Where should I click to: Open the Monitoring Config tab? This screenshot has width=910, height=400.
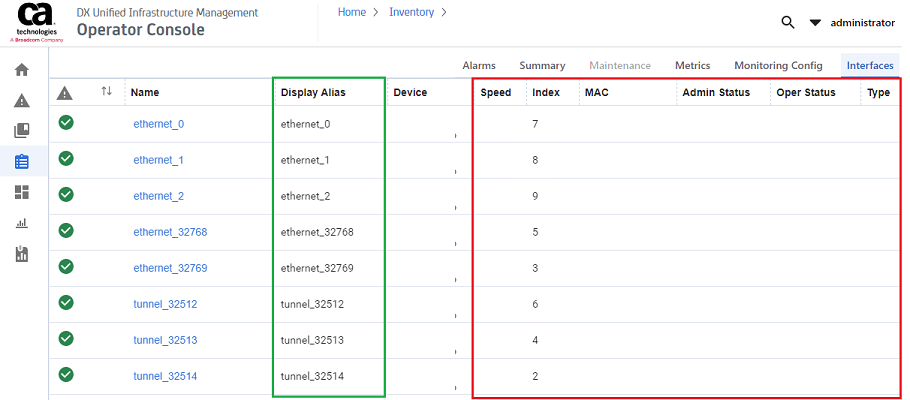pos(778,66)
